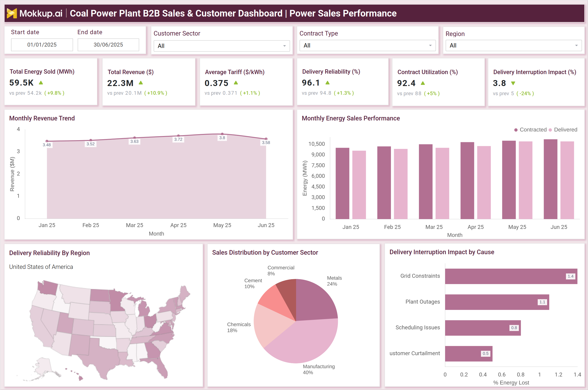Click down arrow beside 3.8 interruption impact

pyautogui.click(x=513, y=83)
